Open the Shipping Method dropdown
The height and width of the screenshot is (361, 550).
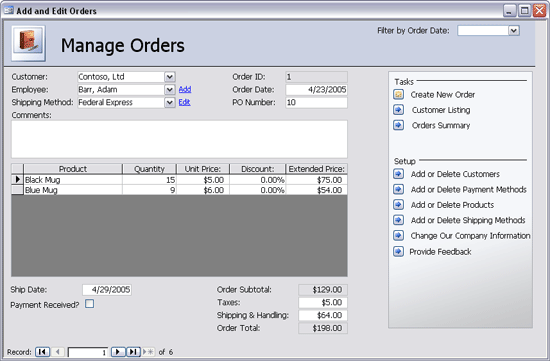pos(169,102)
